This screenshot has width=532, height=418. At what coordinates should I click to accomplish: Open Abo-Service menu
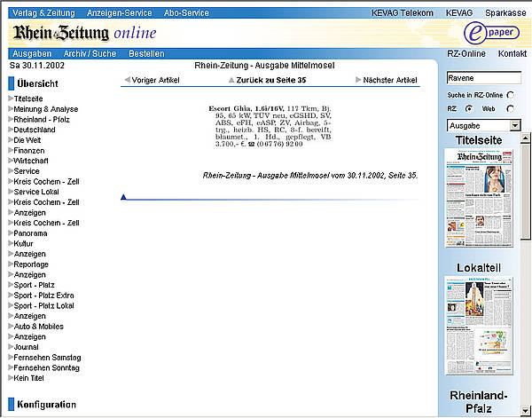pos(186,13)
